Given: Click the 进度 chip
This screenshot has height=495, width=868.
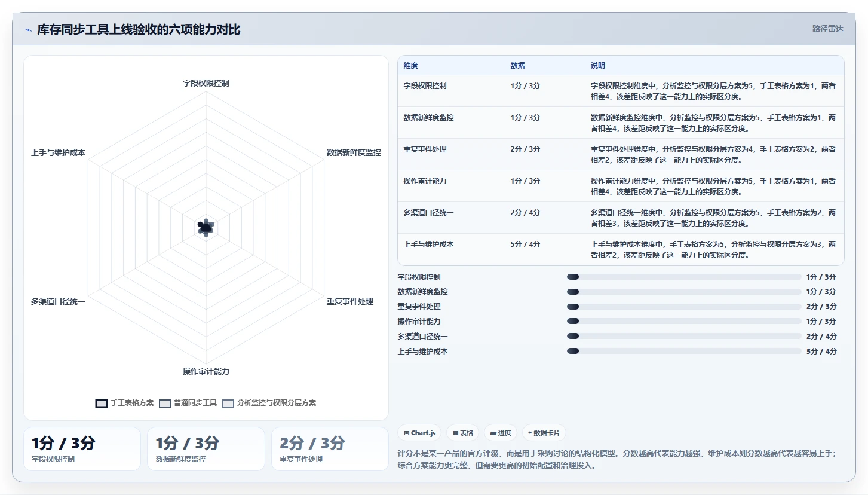Looking at the screenshot, I should [x=501, y=433].
